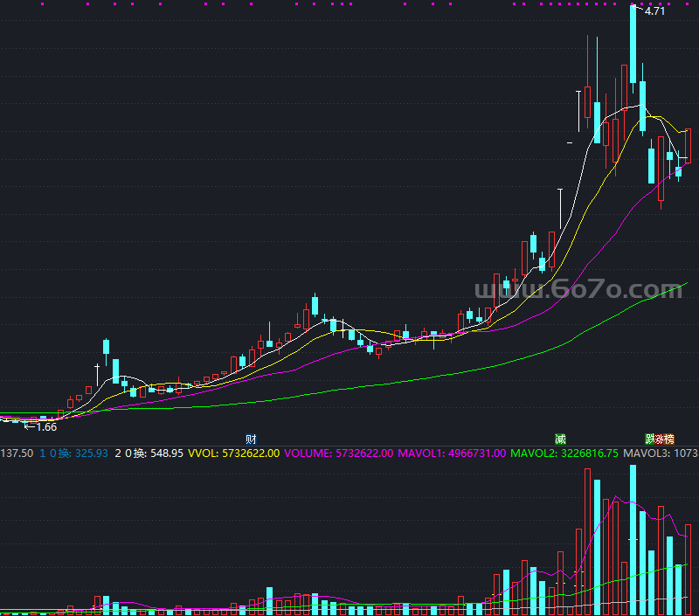Click the green 减 shareholding reduction marker
Screen dimensions: 699x616
[x=560, y=439]
